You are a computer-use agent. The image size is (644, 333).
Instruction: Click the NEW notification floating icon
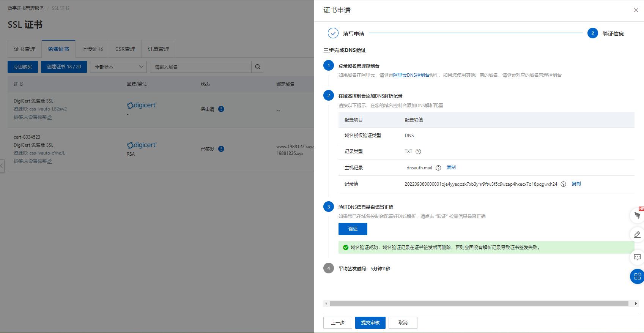click(x=637, y=215)
